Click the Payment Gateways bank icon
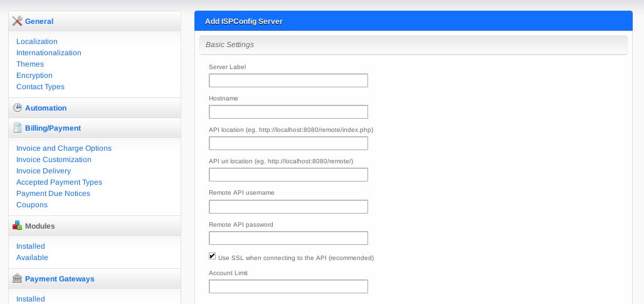644x304 pixels. (x=18, y=278)
